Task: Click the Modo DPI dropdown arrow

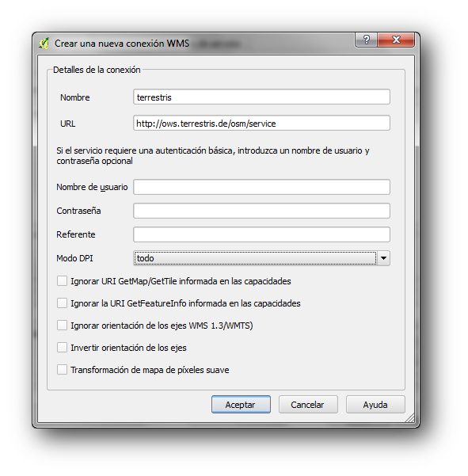Action: coord(383,258)
